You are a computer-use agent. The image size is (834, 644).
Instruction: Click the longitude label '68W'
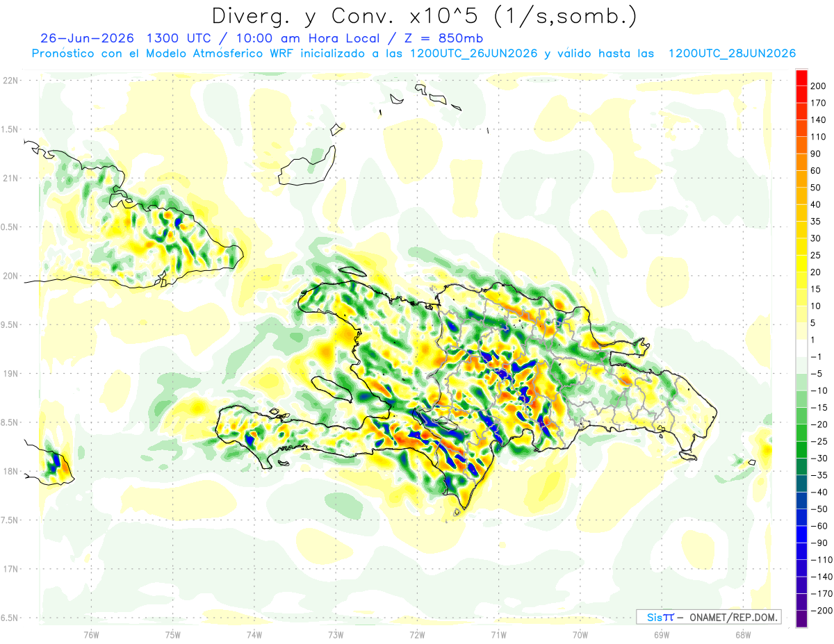click(742, 635)
